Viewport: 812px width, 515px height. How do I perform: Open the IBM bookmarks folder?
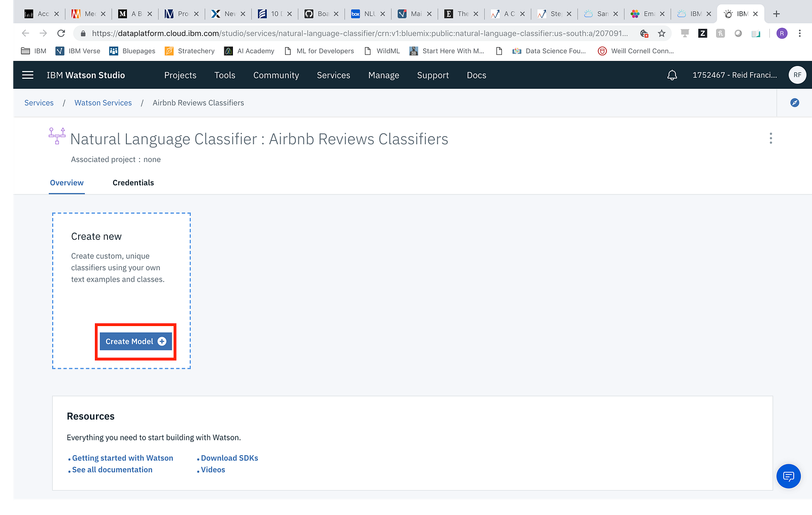(x=33, y=51)
